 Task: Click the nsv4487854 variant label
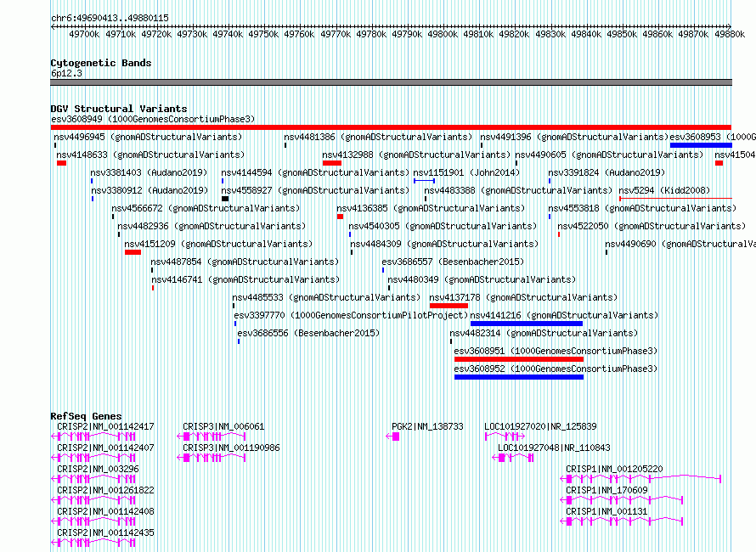(245, 262)
